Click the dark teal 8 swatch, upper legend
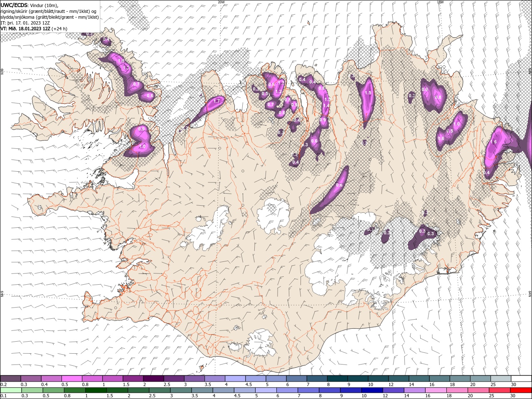The height and width of the screenshot is (399, 532). pyautogui.click(x=337, y=379)
